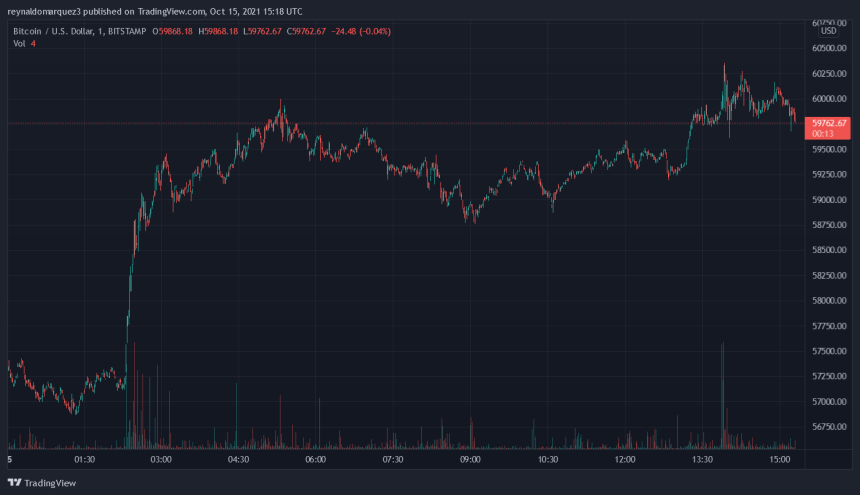Click the 58250.00 price axis label
This screenshot has width=860, height=495.
(x=829, y=275)
